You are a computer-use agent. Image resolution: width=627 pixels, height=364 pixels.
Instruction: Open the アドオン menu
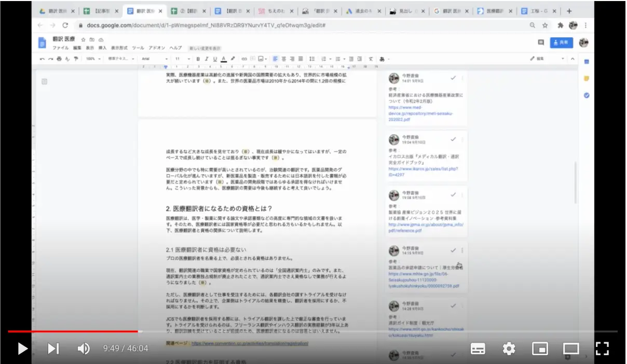pos(157,48)
